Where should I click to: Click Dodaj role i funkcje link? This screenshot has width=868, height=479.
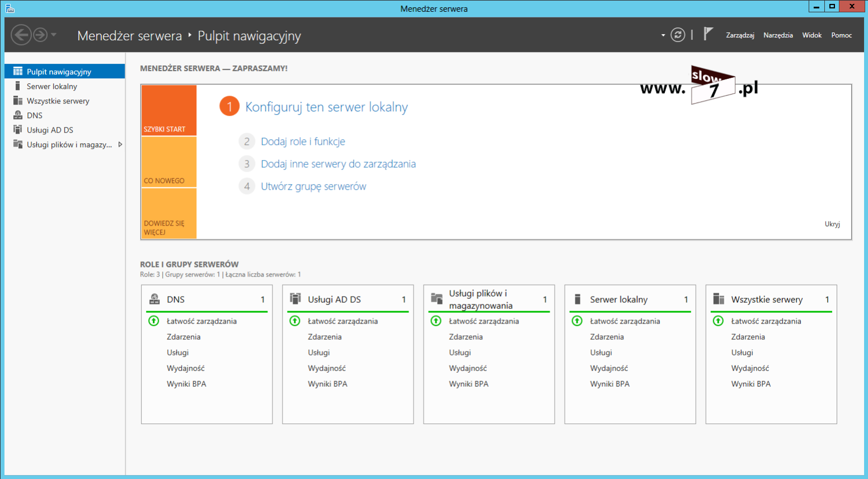(303, 142)
